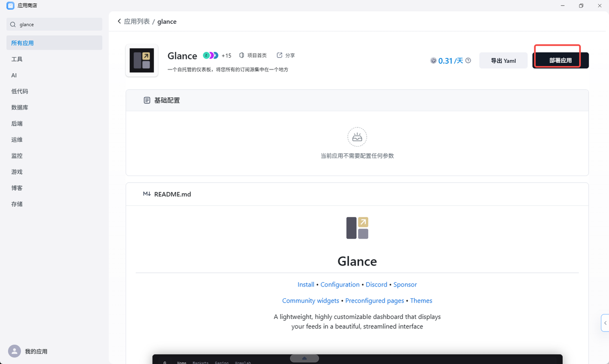Click the +15 contributors count
Image resolution: width=609 pixels, height=364 pixels.
226,56
